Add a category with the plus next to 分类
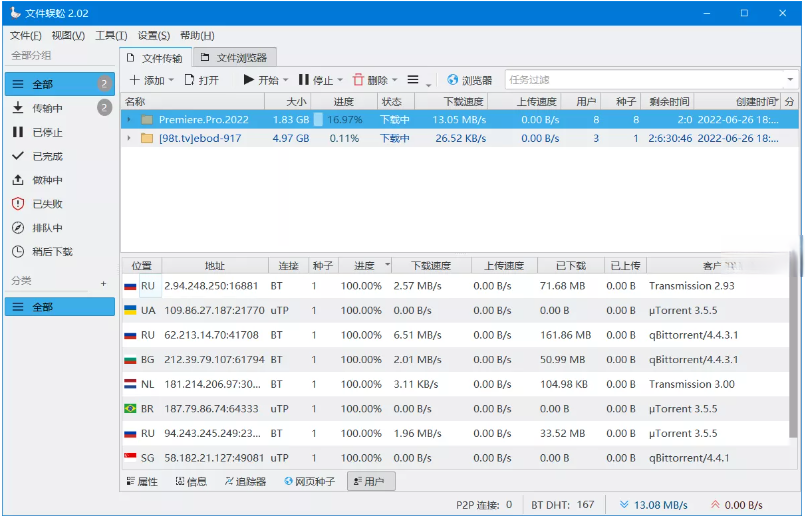Image resolution: width=806 pixels, height=517 pixels. point(103,283)
